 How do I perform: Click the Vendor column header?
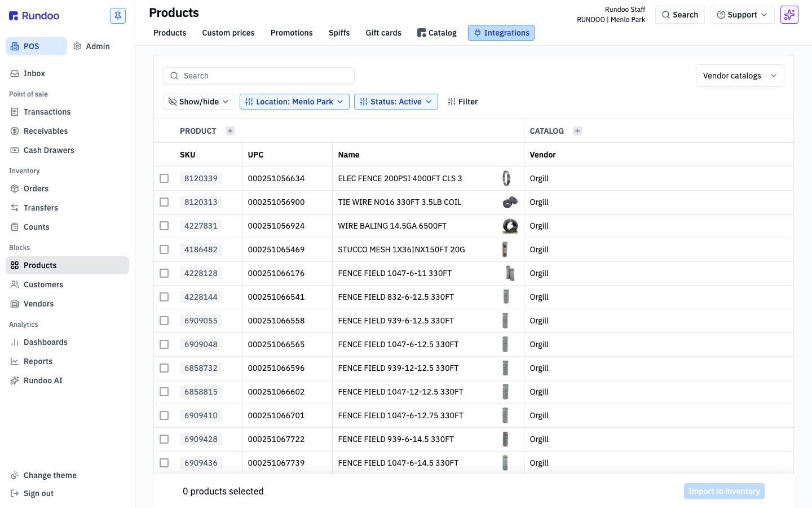coord(542,155)
